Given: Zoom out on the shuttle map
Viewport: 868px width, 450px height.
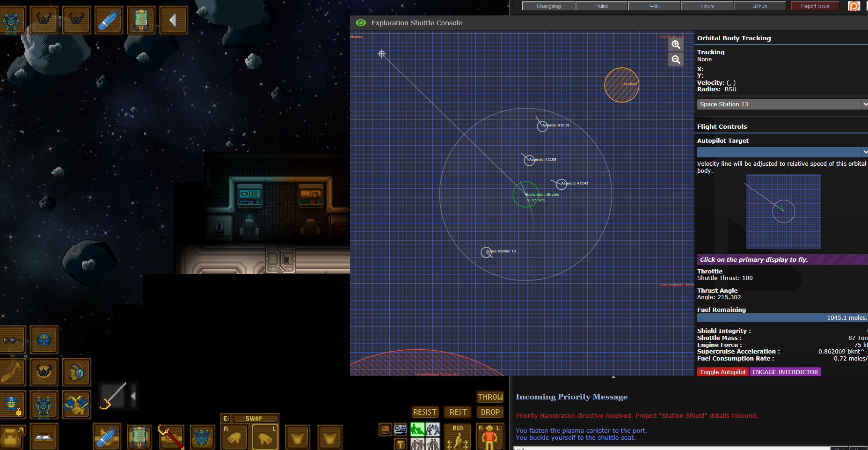Looking at the screenshot, I should click(x=676, y=59).
